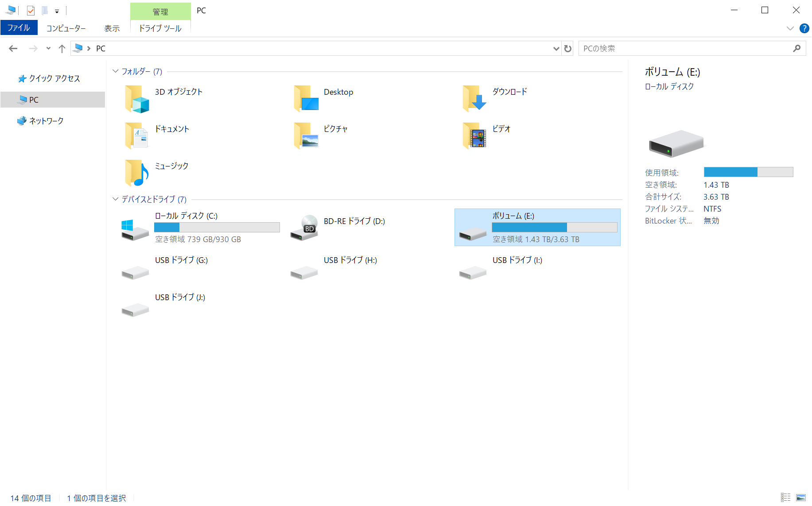
Task: Click the C: drive usage bar
Action: point(217,227)
